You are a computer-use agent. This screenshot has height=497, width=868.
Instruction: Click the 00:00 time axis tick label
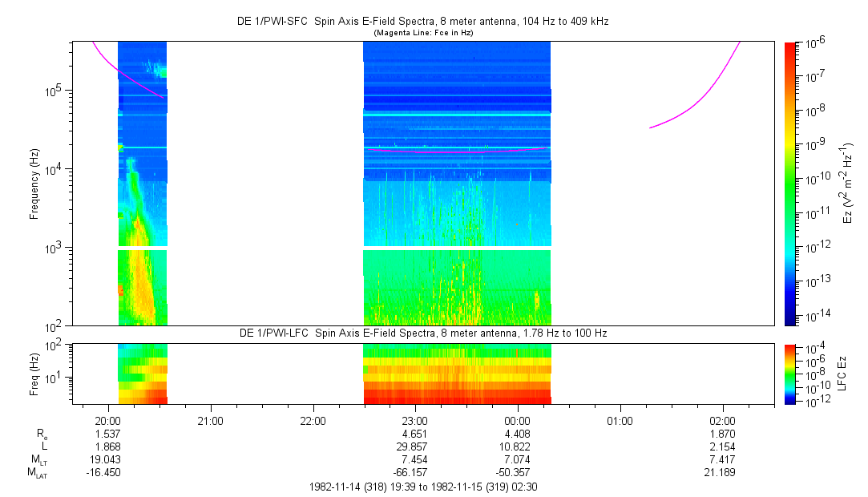tap(517, 420)
